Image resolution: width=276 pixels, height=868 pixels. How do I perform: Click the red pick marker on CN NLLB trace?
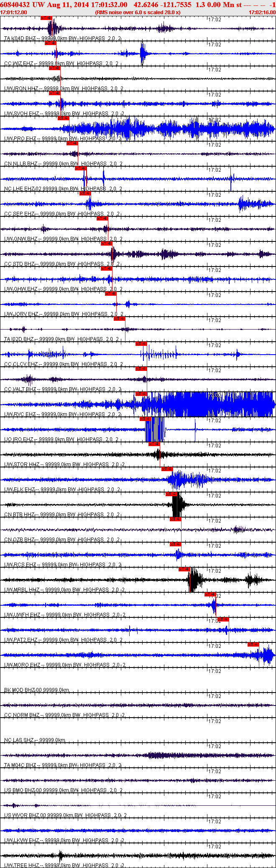72,144
